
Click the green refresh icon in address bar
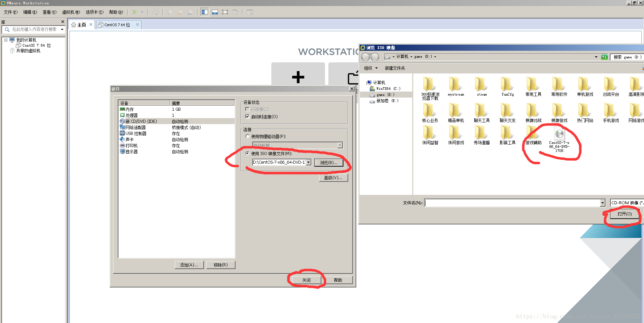[604, 57]
